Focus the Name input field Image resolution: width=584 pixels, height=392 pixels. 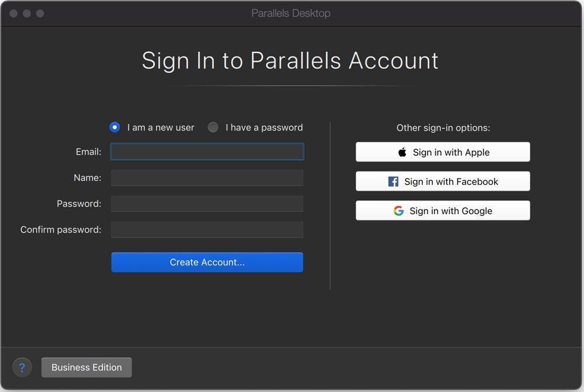207,177
